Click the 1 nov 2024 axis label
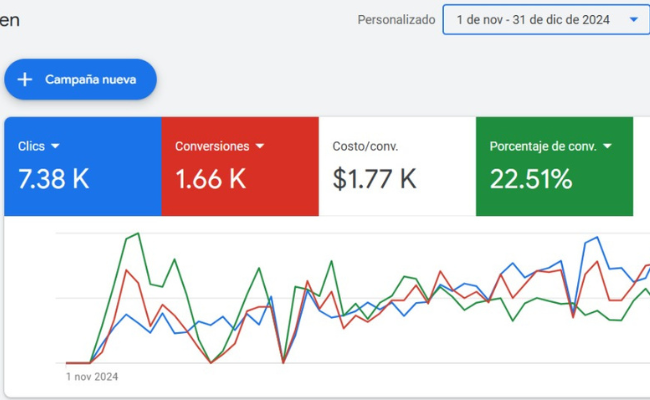The image size is (650, 400). (x=92, y=377)
